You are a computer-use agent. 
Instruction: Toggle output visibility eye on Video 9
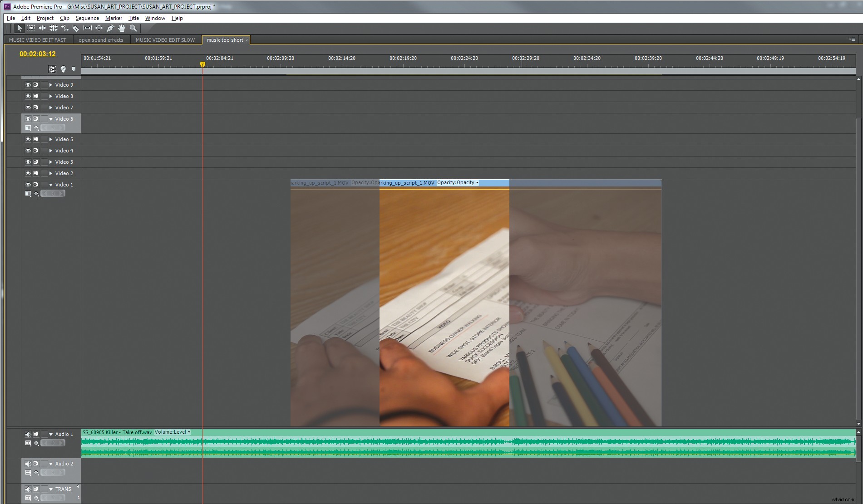(28, 85)
